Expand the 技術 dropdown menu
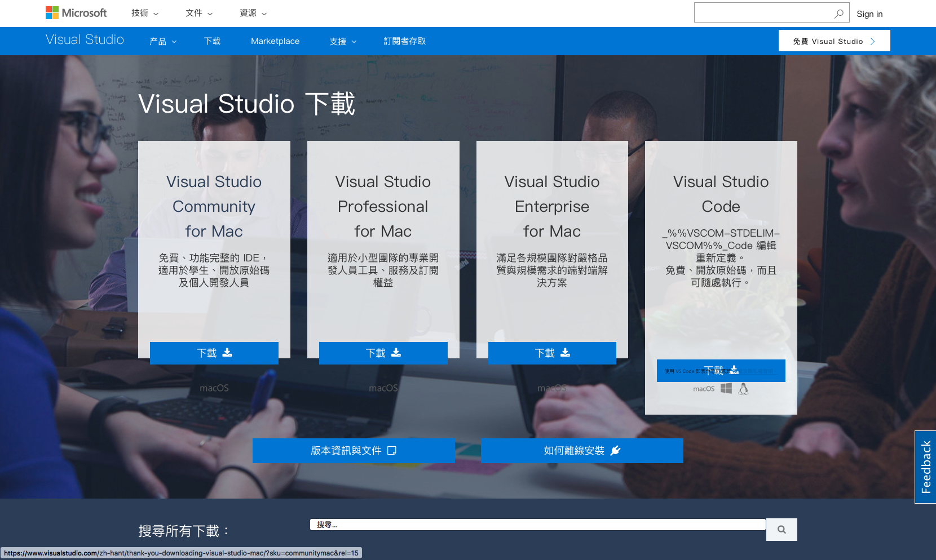The width and height of the screenshot is (936, 560). [x=145, y=13]
